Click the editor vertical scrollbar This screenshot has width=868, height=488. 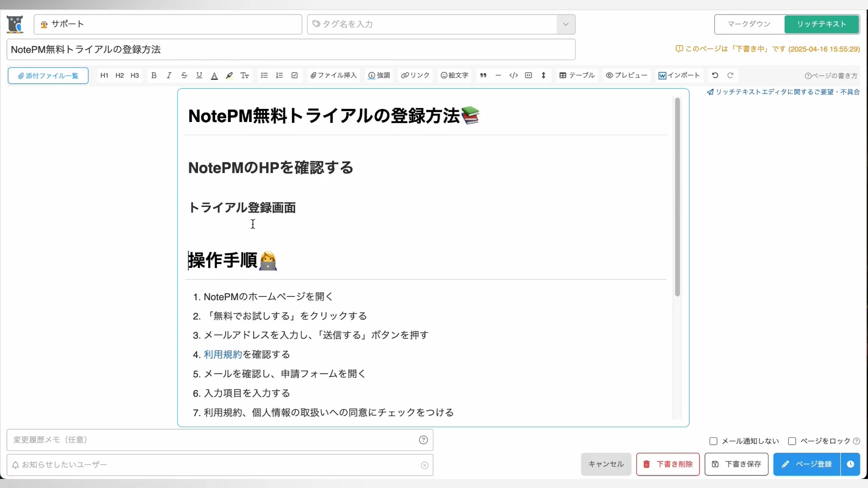[x=677, y=197]
